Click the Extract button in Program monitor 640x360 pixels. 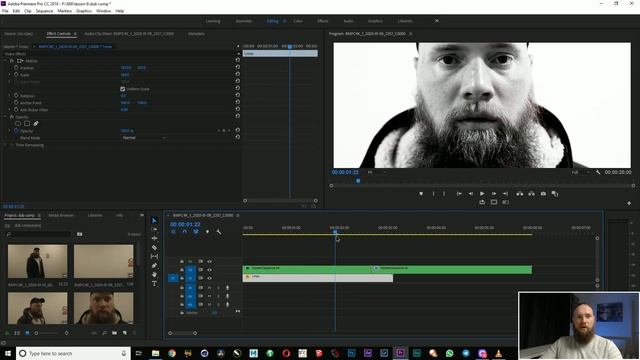pos(531,194)
